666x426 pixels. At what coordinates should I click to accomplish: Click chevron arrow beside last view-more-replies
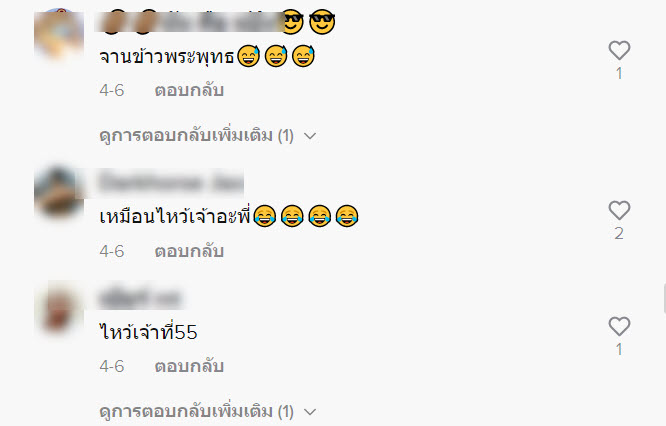pos(310,412)
